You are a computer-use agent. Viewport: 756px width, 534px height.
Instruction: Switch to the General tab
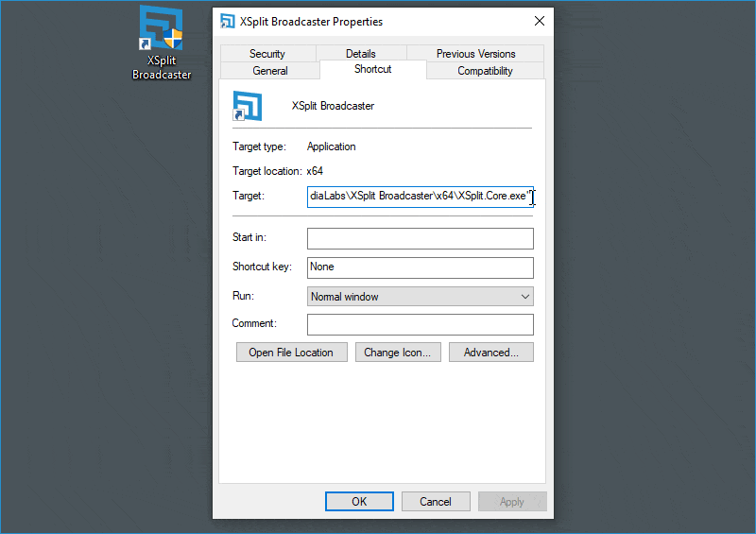pyautogui.click(x=270, y=71)
